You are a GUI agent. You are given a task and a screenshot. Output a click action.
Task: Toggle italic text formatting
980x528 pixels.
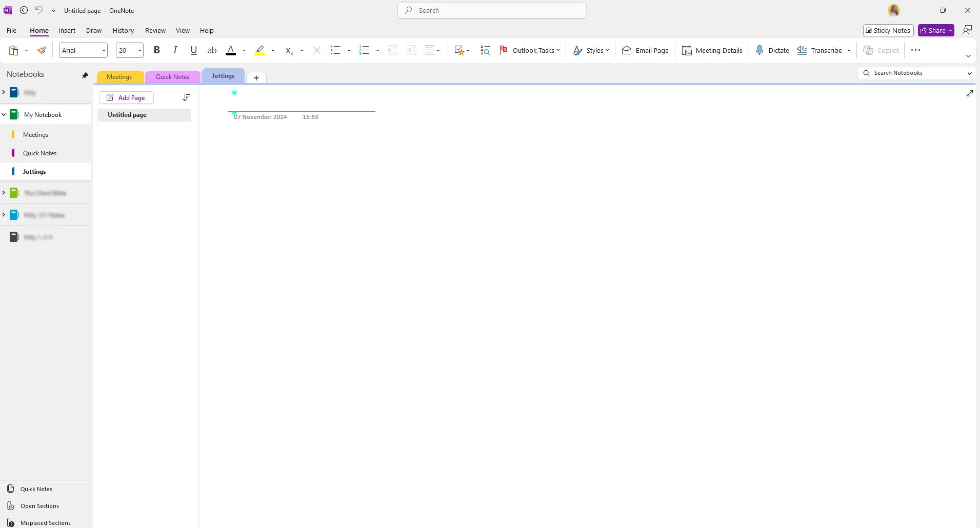click(175, 50)
